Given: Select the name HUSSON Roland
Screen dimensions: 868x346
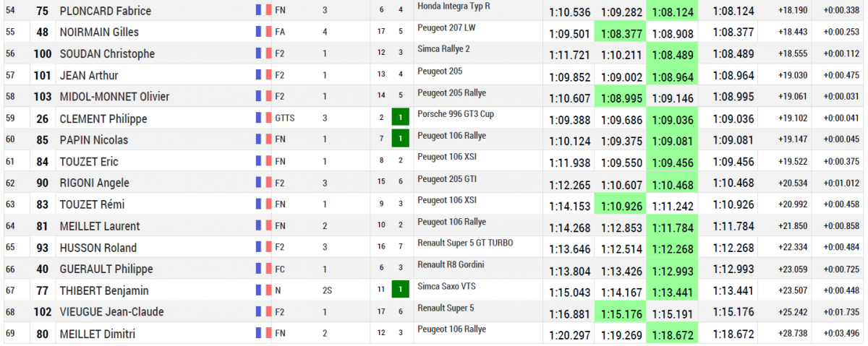Looking at the screenshot, I should click(98, 248).
